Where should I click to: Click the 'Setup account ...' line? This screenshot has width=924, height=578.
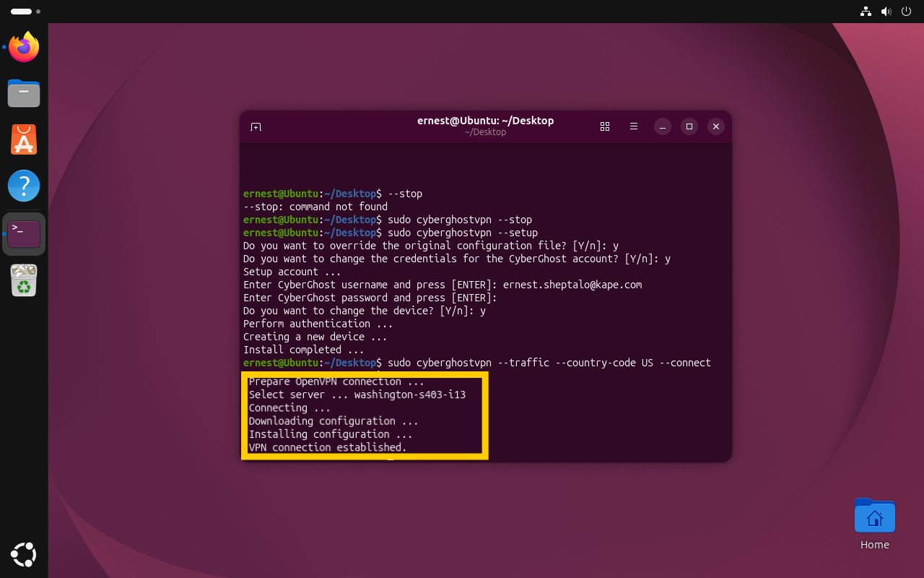292,272
